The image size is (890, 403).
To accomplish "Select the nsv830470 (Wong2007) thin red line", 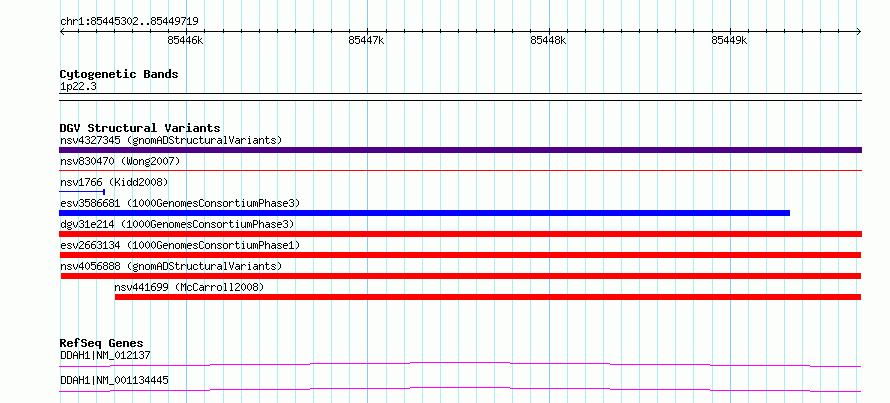I will 460,170.
